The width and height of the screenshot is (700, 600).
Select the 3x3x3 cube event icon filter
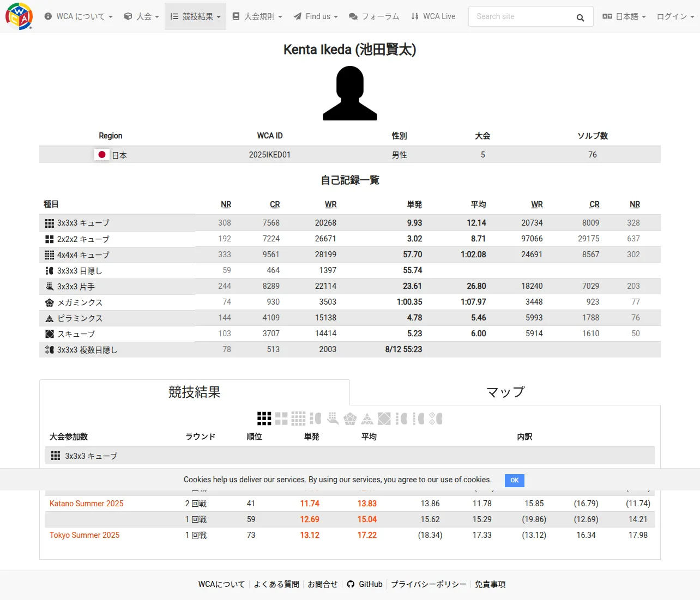[x=264, y=419]
